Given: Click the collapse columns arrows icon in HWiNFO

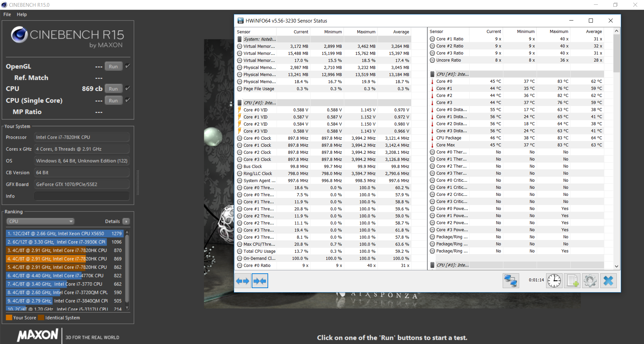Looking at the screenshot, I should tap(260, 281).
